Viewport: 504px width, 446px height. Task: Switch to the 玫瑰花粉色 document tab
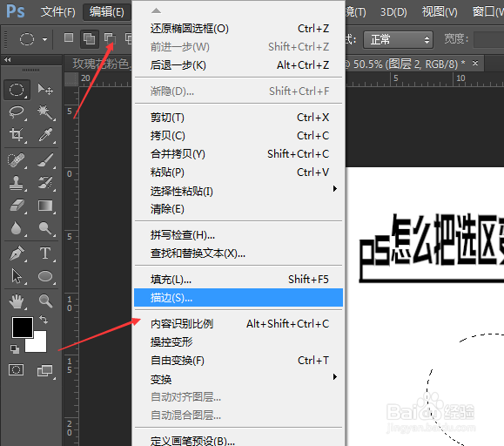click(98, 64)
